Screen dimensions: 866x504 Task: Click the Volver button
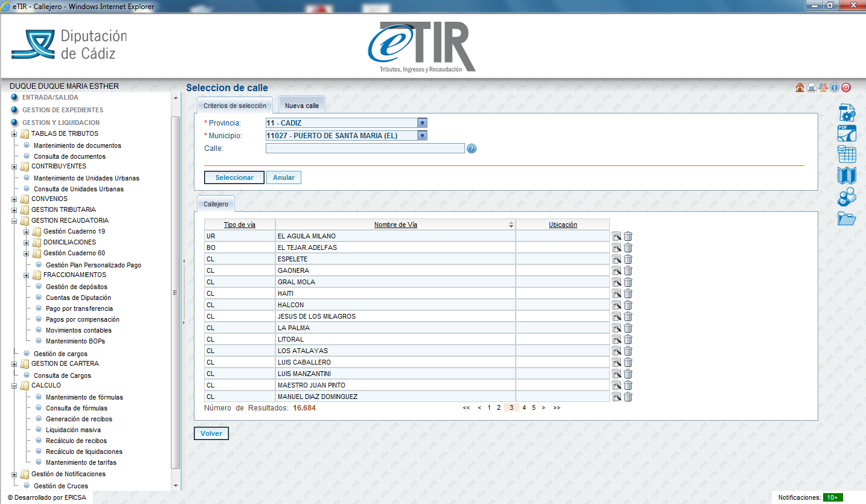coord(211,433)
